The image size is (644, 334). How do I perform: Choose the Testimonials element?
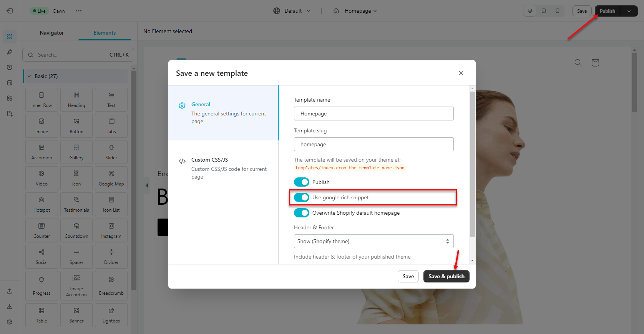tap(76, 204)
